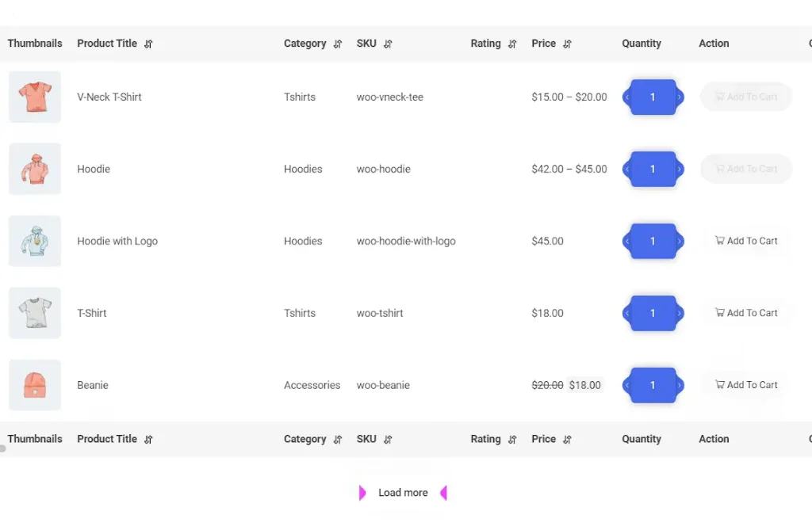Open Hoodie with Logo product title
This screenshot has width=812, height=530.
pos(117,241)
